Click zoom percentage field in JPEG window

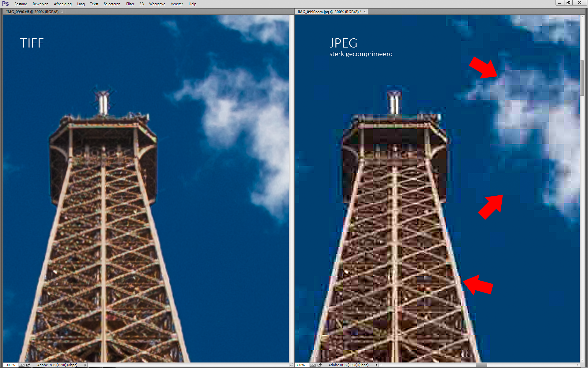point(300,365)
